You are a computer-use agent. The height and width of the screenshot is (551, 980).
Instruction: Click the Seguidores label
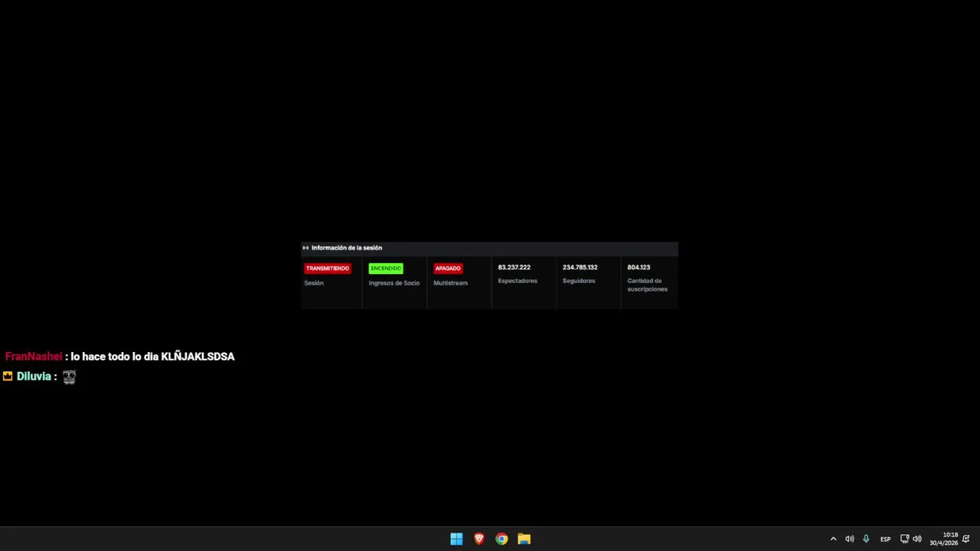(579, 281)
